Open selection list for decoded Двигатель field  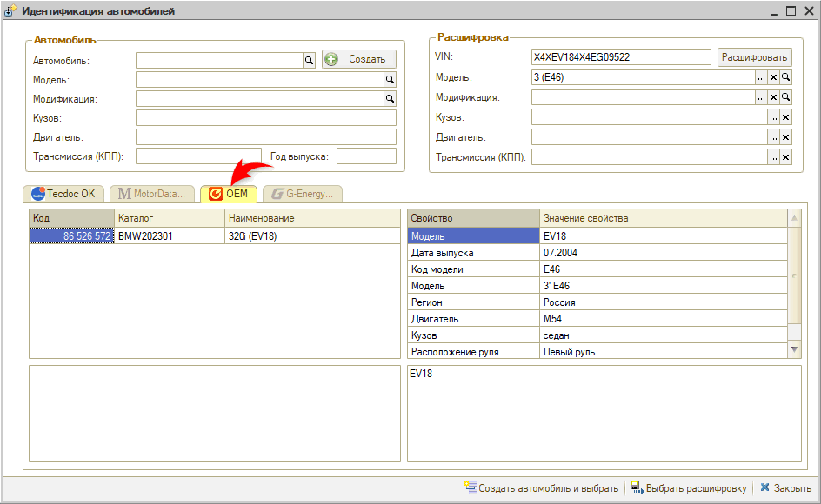(x=773, y=137)
